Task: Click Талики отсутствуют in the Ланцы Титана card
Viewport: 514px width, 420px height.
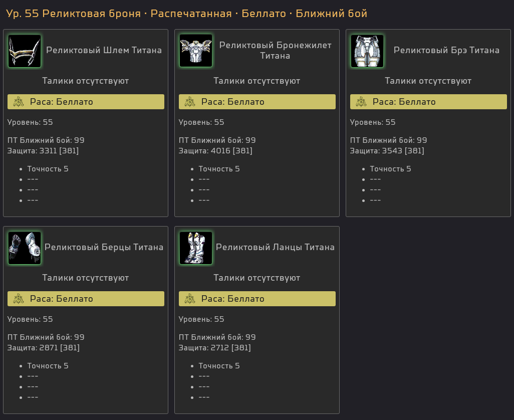Action: pyautogui.click(x=257, y=278)
